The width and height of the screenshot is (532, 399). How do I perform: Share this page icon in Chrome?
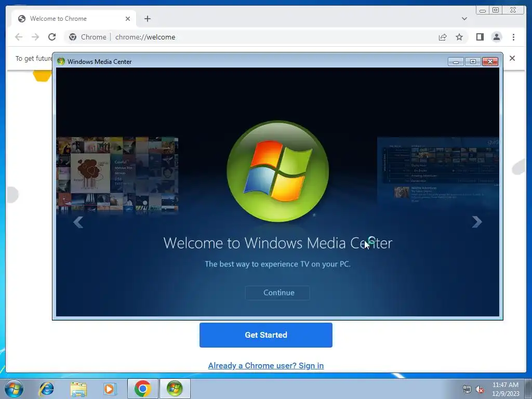coord(443,37)
